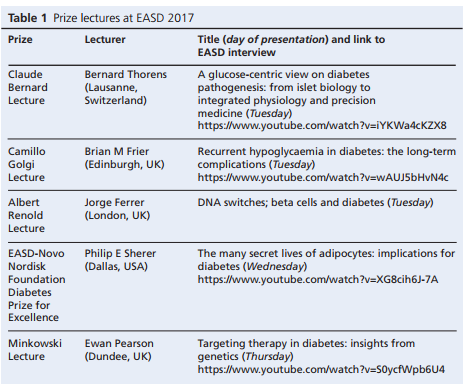Click the EASD-Novo Nordisk Foundation prize cell
Viewport: 470px width, 387px height.
pyautogui.click(x=37, y=285)
